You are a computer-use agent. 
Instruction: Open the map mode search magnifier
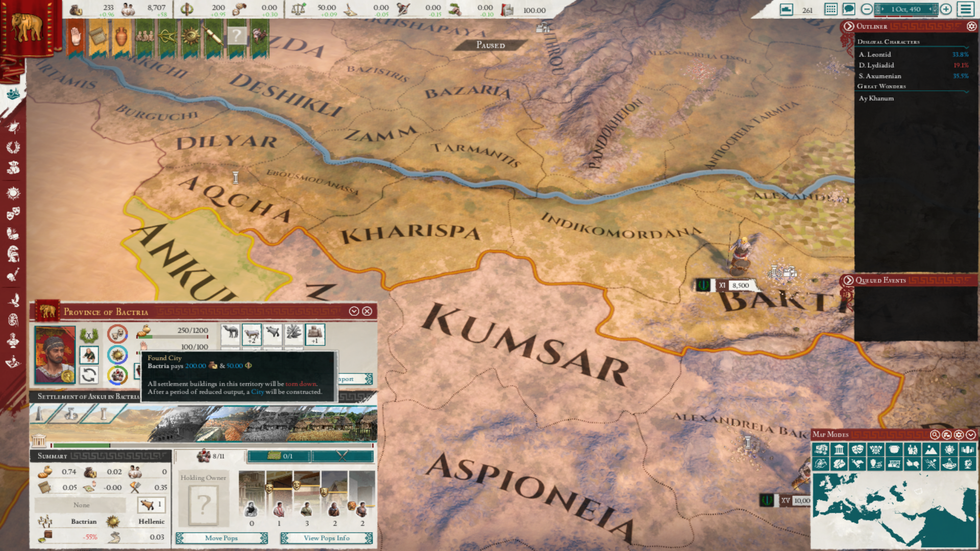(935, 435)
